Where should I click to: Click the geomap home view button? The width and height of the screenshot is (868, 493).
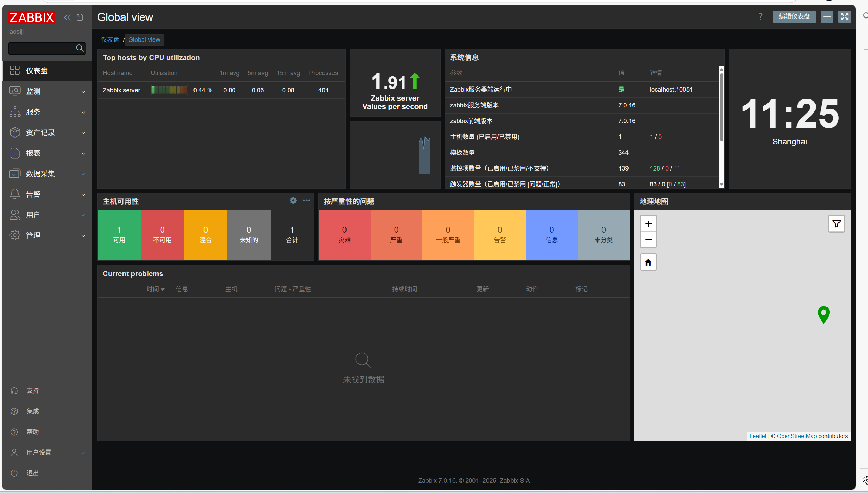click(x=648, y=262)
